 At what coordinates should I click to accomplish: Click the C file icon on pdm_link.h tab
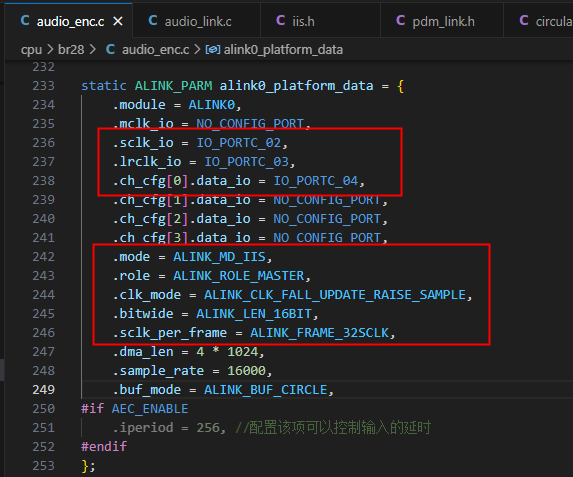[401, 21]
